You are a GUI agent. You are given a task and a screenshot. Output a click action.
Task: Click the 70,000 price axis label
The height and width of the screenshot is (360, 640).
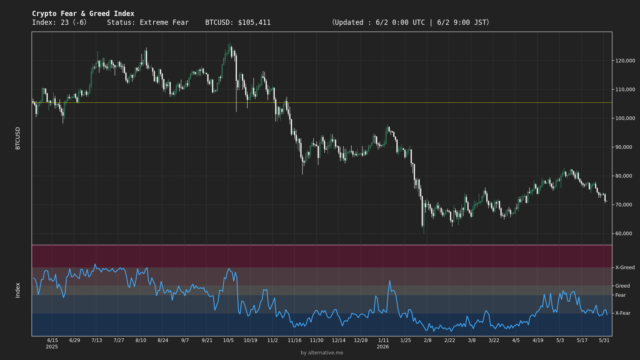click(x=624, y=204)
